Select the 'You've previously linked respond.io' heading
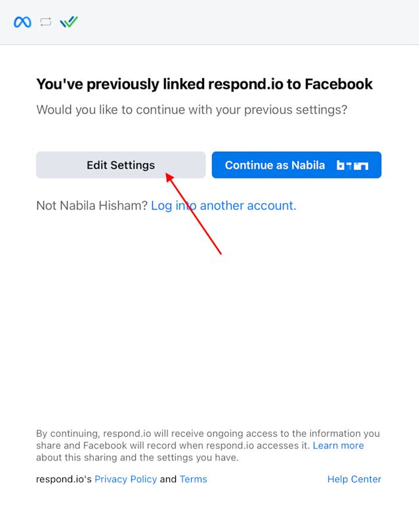Image resolution: width=420 pixels, height=507 pixels. [205, 85]
